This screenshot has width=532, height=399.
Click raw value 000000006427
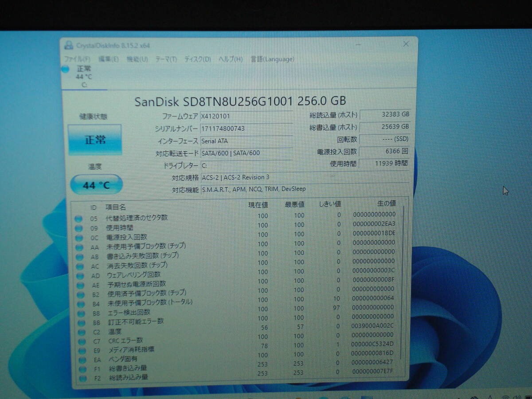coord(372,362)
